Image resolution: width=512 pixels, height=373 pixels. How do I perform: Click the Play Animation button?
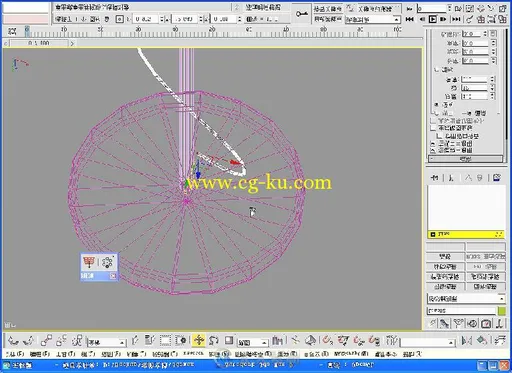(433, 19)
